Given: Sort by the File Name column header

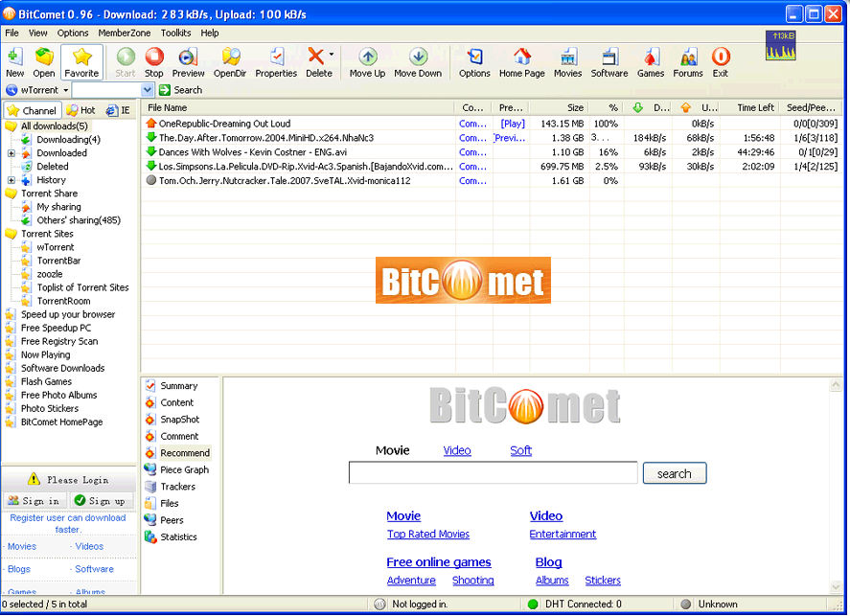Looking at the screenshot, I should pyautogui.click(x=299, y=108).
